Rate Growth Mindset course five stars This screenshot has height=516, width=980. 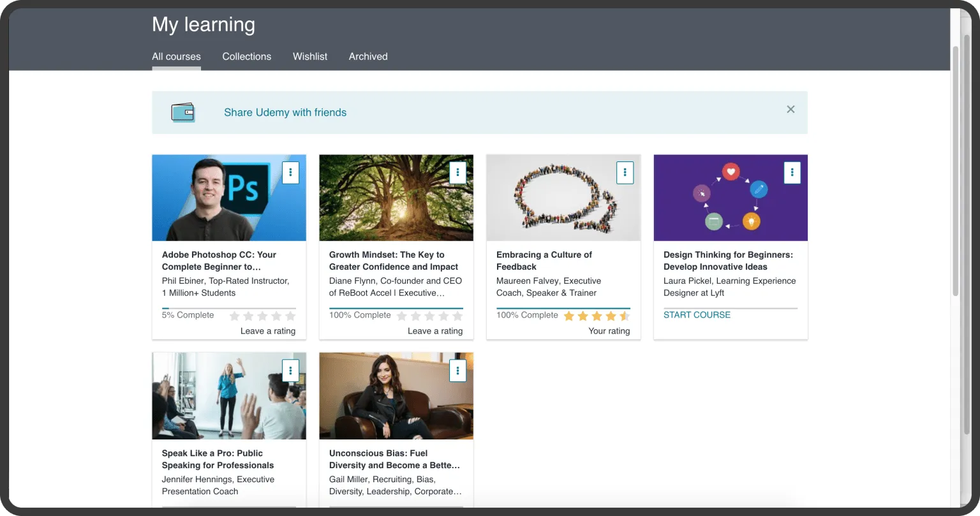[457, 316]
